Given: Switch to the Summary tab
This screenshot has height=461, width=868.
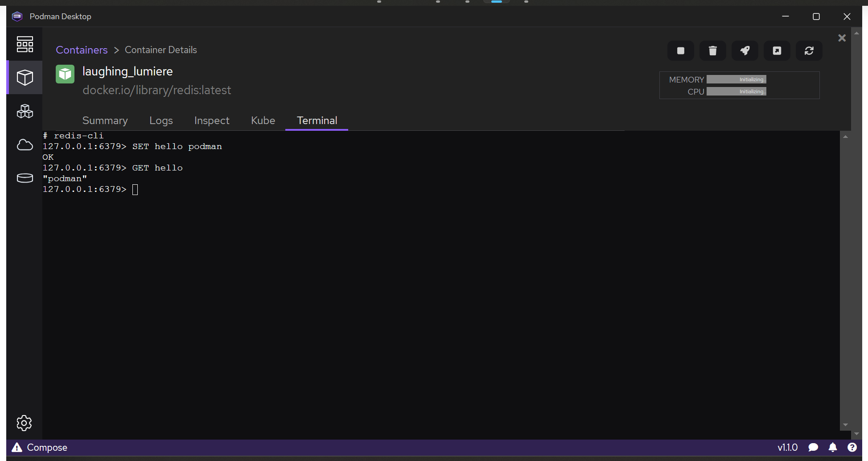Looking at the screenshot, I should pyautogui.click(x=105, y=120).
